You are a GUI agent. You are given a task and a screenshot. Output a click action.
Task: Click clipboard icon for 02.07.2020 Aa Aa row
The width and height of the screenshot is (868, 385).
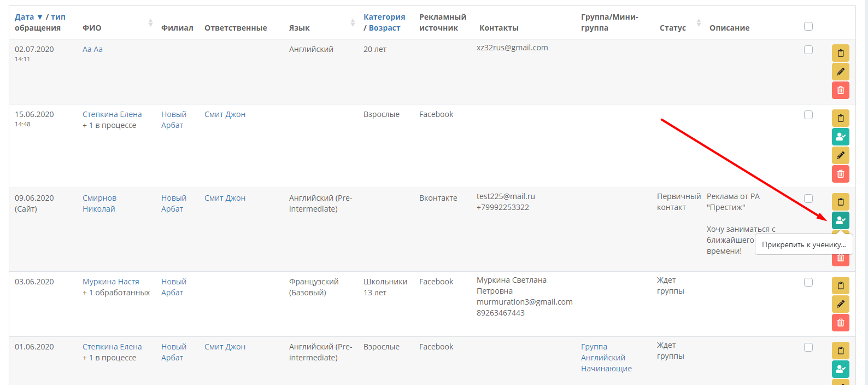click(x=841, y=53)
